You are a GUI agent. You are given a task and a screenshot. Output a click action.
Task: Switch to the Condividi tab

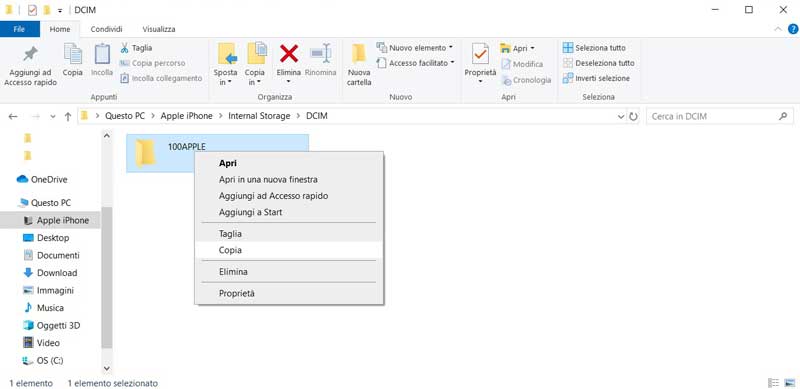point(107,29)
